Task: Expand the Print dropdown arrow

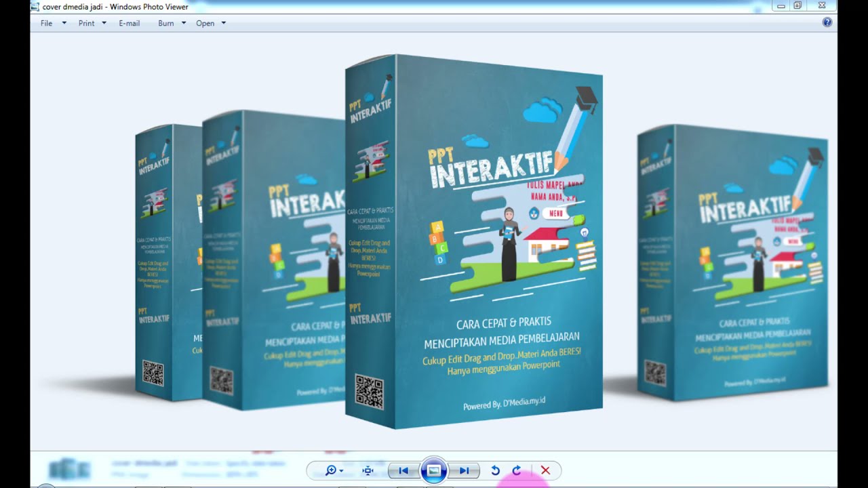Action: [104, 23]
